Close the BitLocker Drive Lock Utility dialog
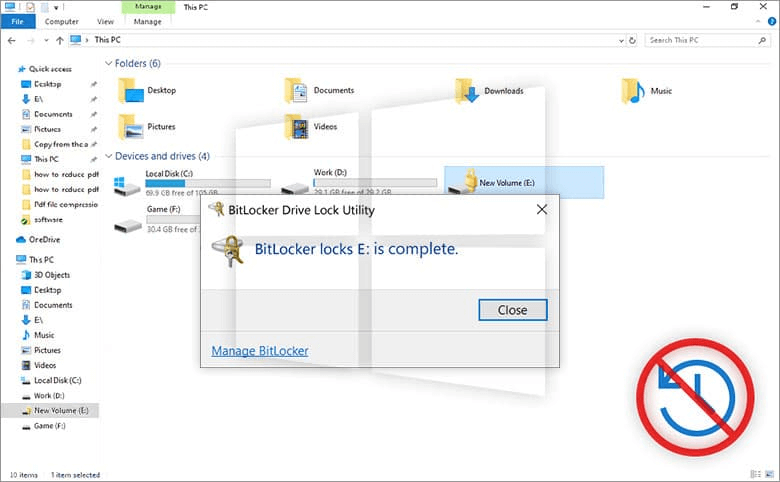780x482 pixels. tap(542, 209)
